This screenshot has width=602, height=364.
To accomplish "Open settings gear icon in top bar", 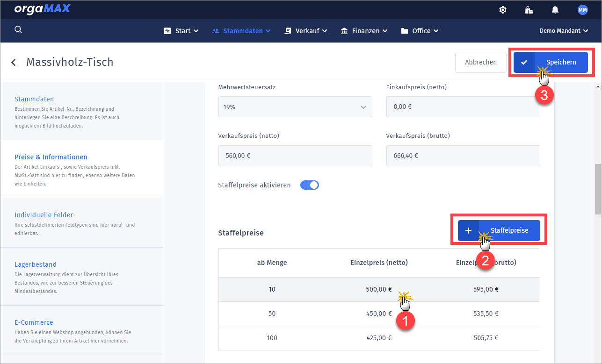I will point(503,10).
